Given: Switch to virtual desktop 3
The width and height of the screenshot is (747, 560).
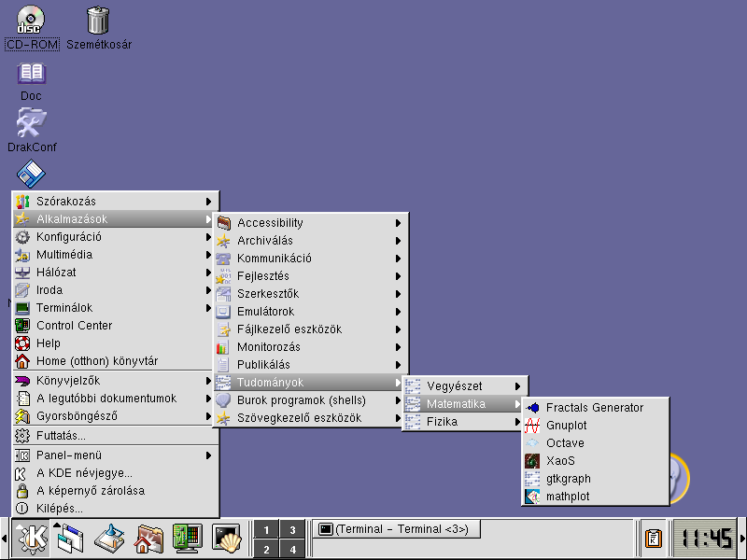Looking at the screenshot, I should click(x=292, y=529).
